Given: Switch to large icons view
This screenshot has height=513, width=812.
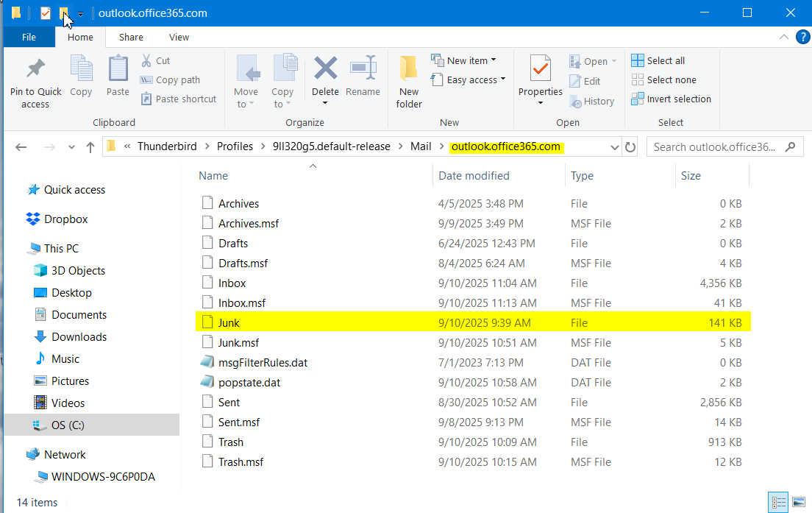Looking at the screenshot, I should pyautogui.click(x=799, y=503).
